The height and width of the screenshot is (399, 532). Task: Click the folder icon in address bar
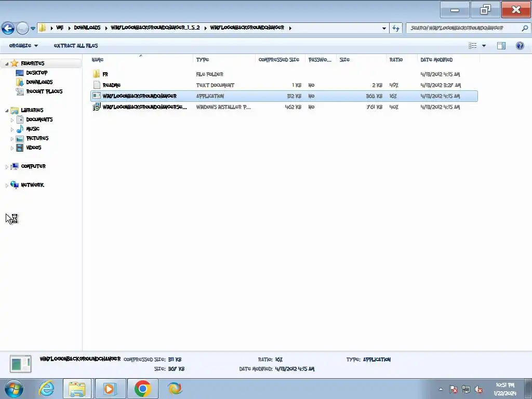(43, 28)
